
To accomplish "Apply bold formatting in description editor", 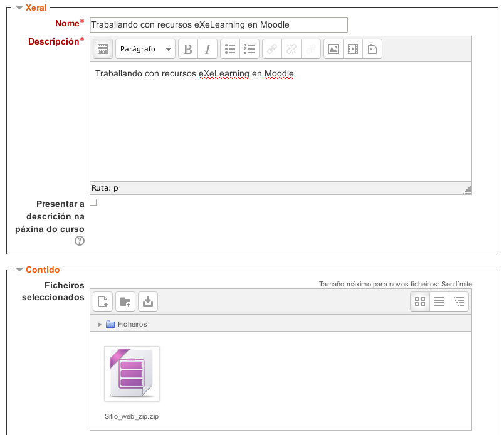I will tap(187, 49).
